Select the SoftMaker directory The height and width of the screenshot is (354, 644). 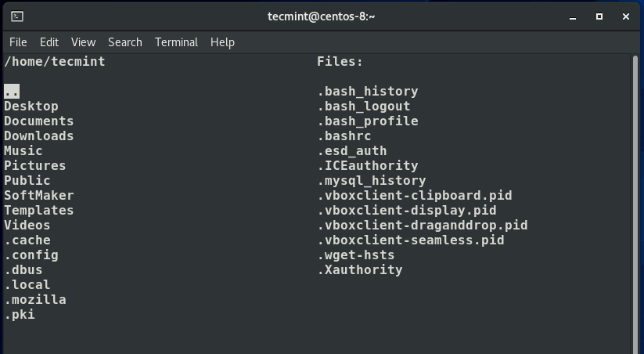pyautogui.click(x=38, y=196)
